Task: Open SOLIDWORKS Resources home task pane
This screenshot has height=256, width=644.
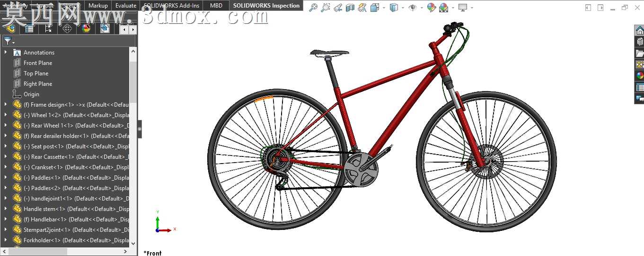Action: tap(639, 30)
